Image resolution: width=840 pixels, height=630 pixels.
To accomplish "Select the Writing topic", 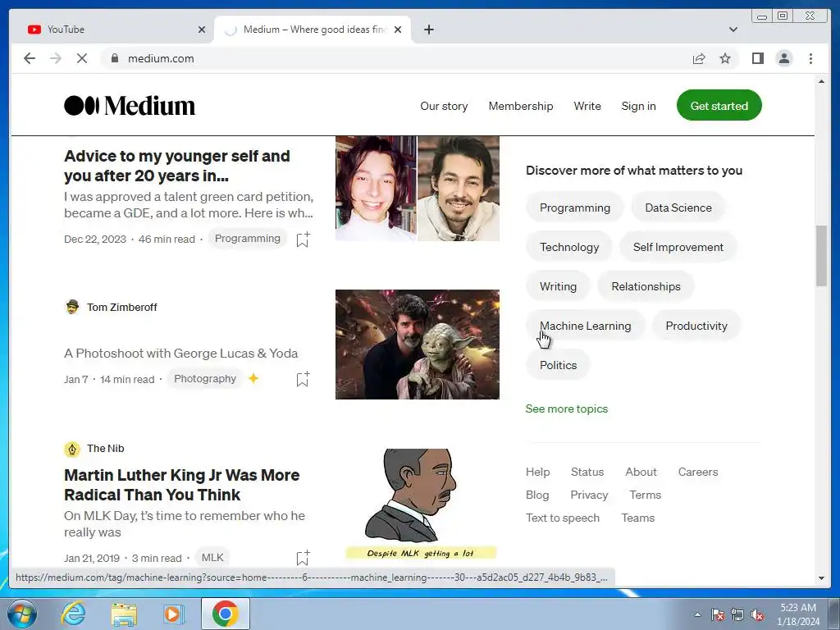I will [558, 286].
